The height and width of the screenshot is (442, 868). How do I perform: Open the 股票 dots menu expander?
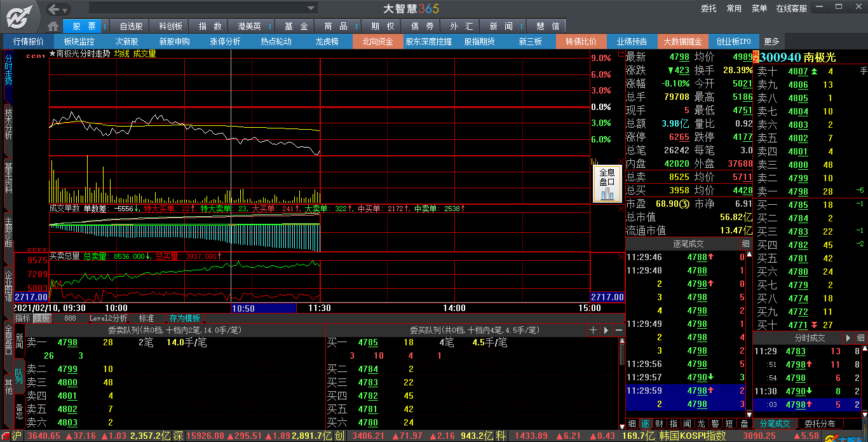105,26
